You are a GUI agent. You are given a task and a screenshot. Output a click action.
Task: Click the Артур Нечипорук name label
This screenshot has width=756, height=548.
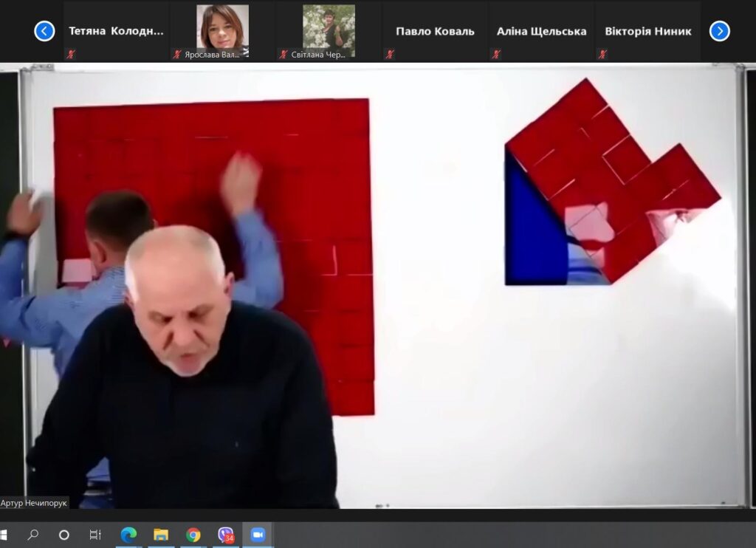click(x=34, y=503)
